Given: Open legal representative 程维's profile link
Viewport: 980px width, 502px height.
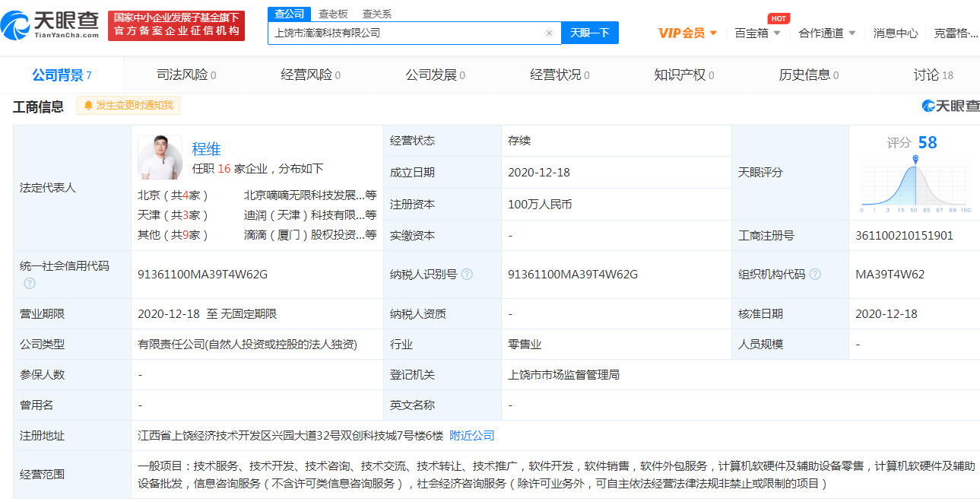Looking at the screenshot, I should tap(206, 148).
